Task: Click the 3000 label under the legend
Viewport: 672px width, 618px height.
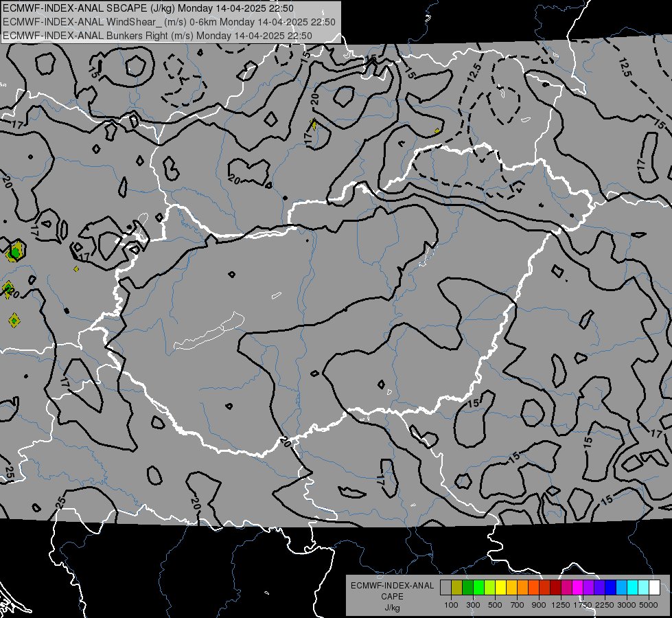Action: 627,605
